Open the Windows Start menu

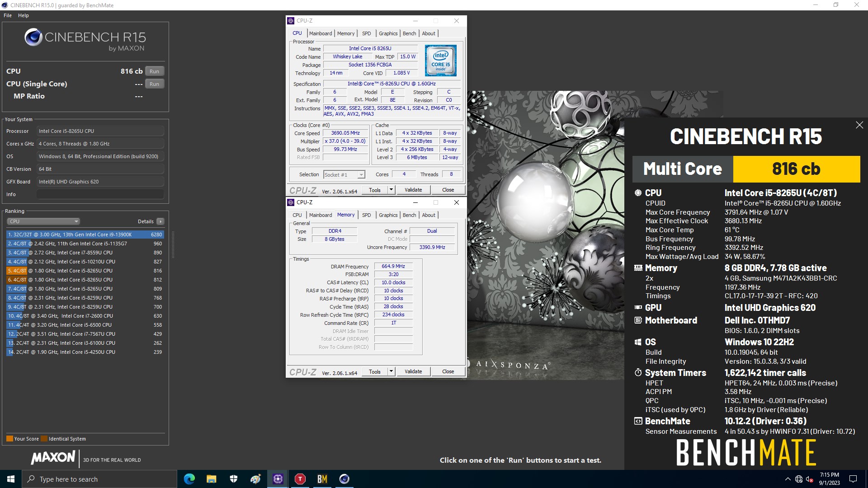tap(11, 479)
